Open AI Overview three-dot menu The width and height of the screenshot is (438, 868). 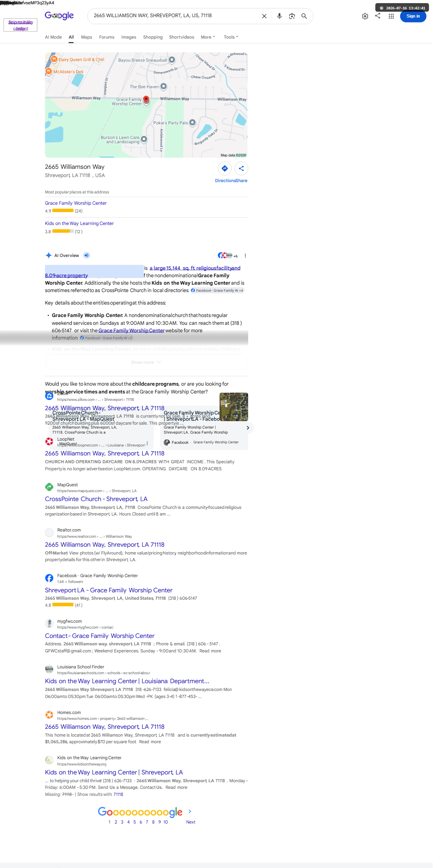tap(245, 256)
